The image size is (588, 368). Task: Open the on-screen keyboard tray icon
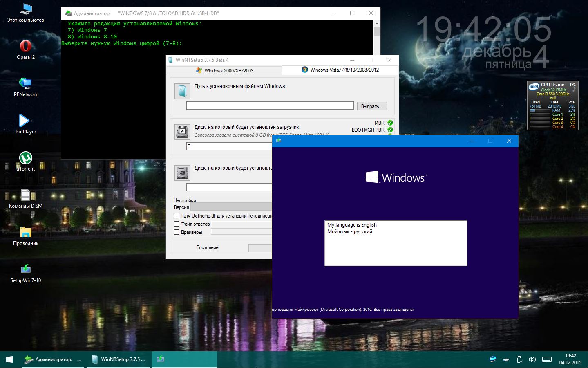coord(547,359)
